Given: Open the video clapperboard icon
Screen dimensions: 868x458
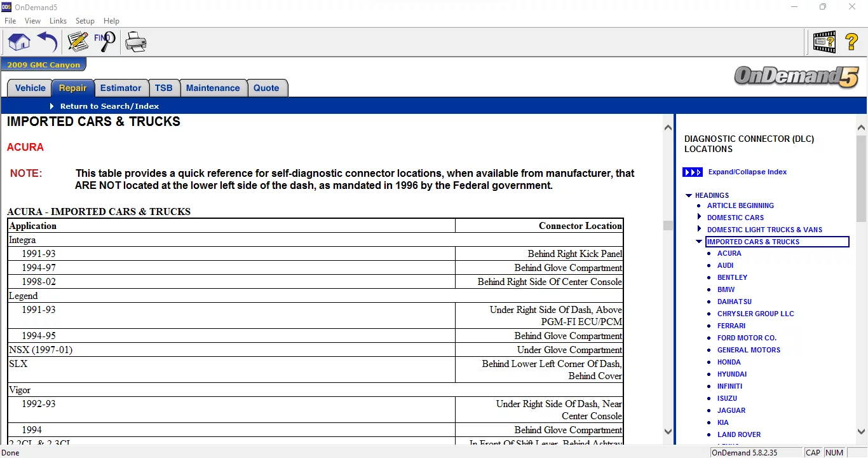Looking at the screenshot, I should point(824,43).
